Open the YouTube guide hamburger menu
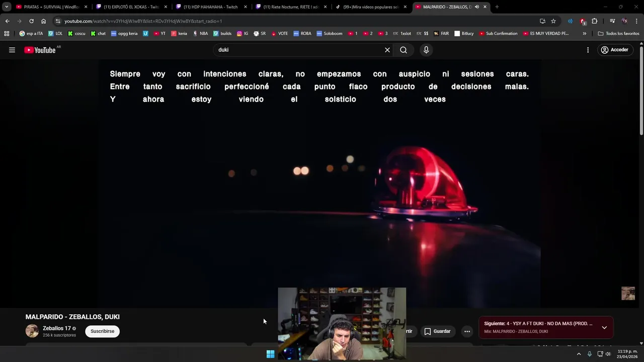The image size is (644, 362). click(x=12, y=50)
